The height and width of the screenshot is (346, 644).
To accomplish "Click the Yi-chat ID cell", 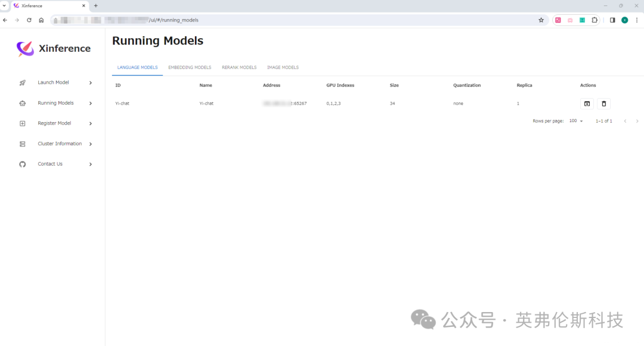I will (x=122, y=103).
